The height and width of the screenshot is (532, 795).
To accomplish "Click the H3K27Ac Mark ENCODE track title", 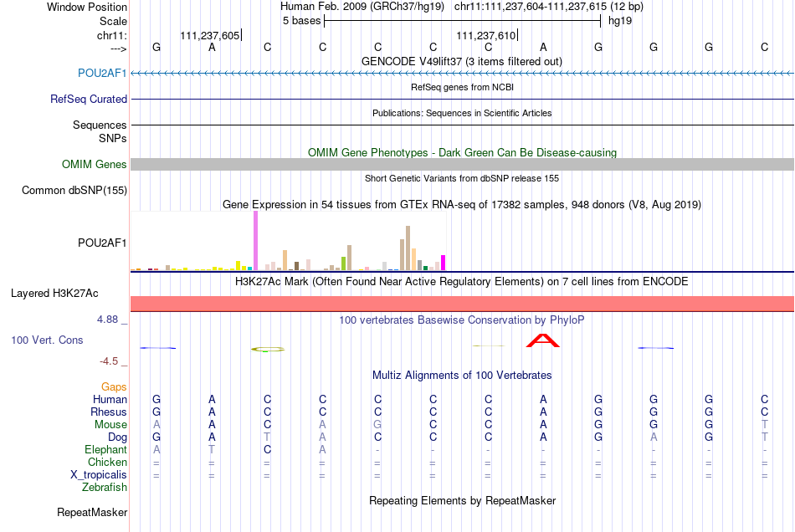I will (462, 282).
